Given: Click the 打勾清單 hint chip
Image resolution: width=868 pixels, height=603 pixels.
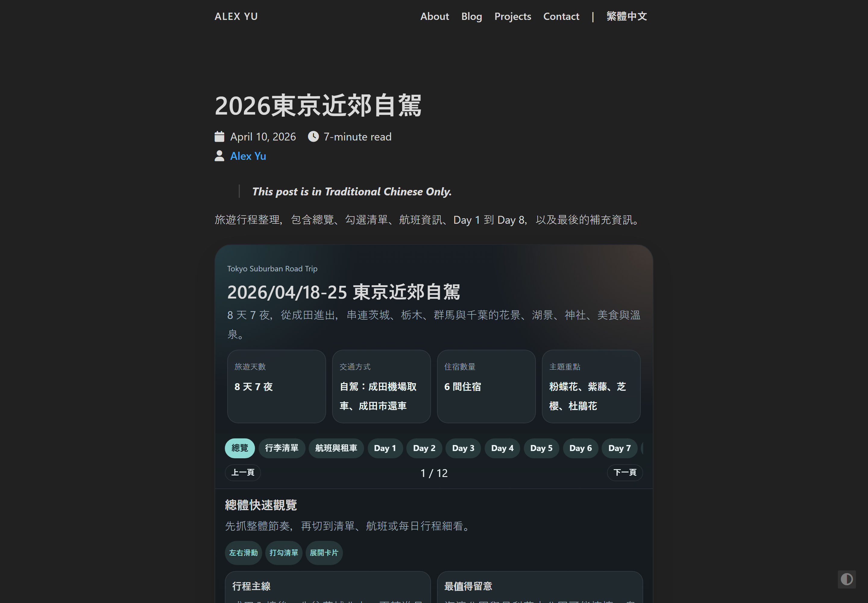Looking at the screenshot, I should (284, 553).
